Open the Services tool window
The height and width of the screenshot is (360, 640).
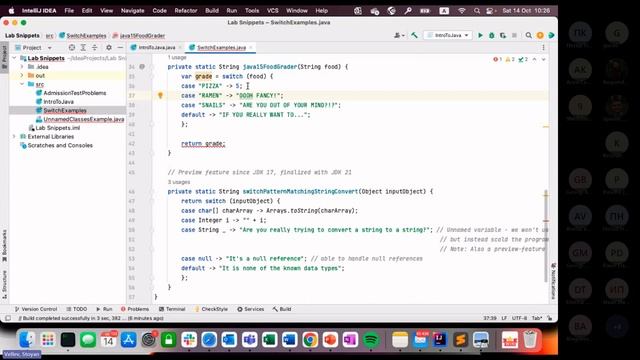point(250,309)
